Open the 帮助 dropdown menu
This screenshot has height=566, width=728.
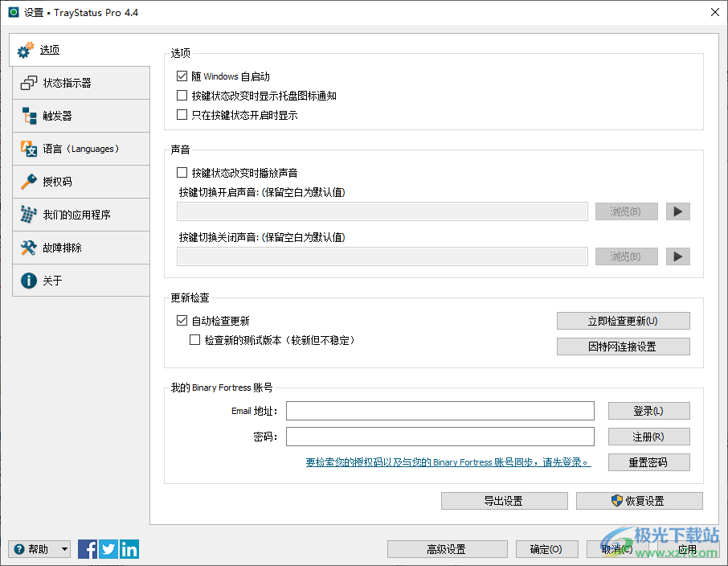(x=37, y=548)
